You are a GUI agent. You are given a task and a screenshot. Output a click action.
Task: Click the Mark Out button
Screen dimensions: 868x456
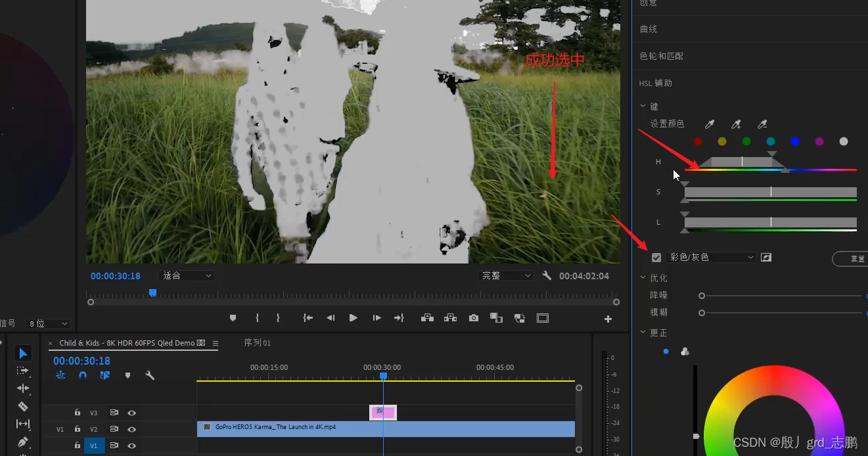point(278,318)
